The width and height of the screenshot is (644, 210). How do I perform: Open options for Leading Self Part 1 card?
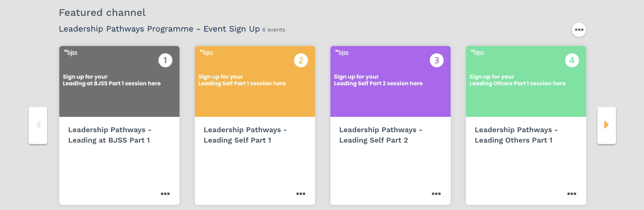[301, 194]
